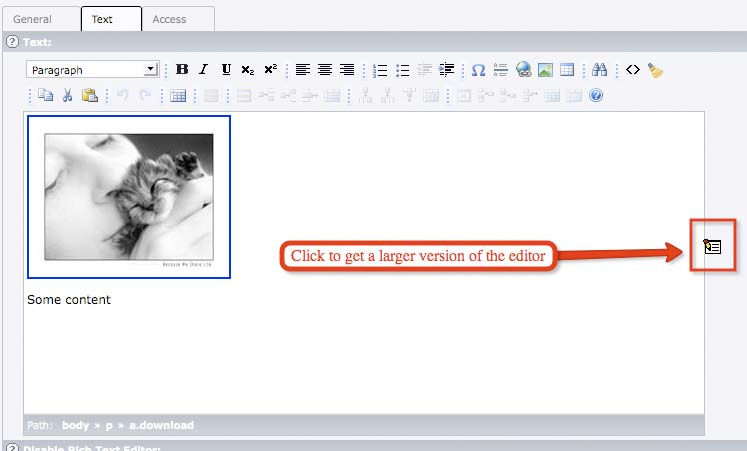747x451 pixels.
Task: Toggle underline text formatting
Action: coord(226,70)
